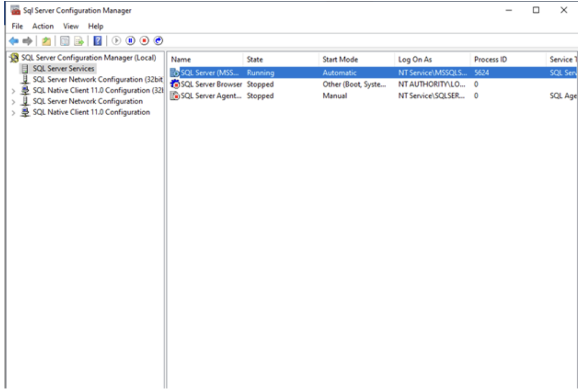
Task: Click the SQL Server (MSS... service row icon
Action: (175, 73)
